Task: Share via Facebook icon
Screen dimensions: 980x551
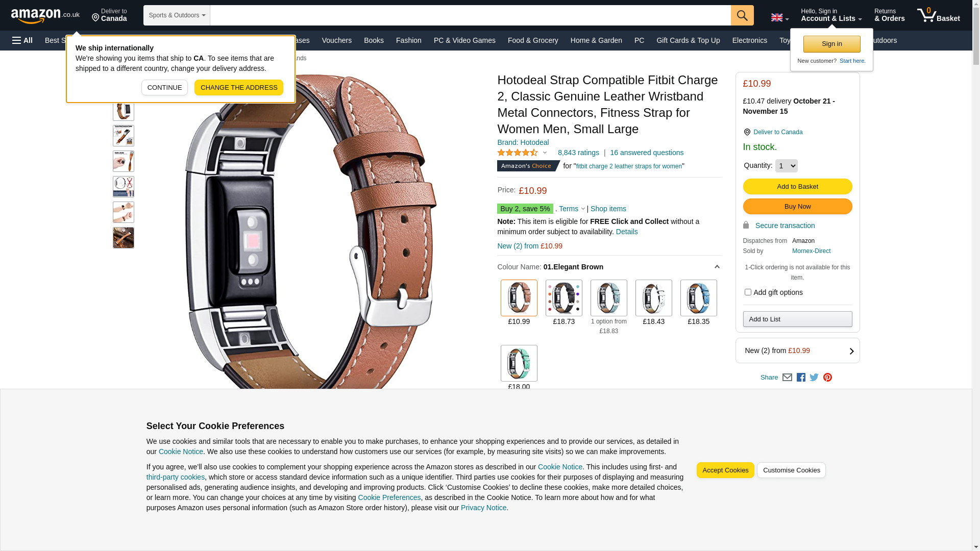Action: pyautogui.click(x=801, y=378)
